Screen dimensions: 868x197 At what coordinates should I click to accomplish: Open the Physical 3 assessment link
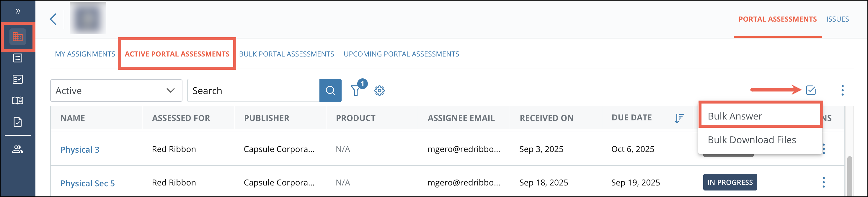[x=79, y=149]
